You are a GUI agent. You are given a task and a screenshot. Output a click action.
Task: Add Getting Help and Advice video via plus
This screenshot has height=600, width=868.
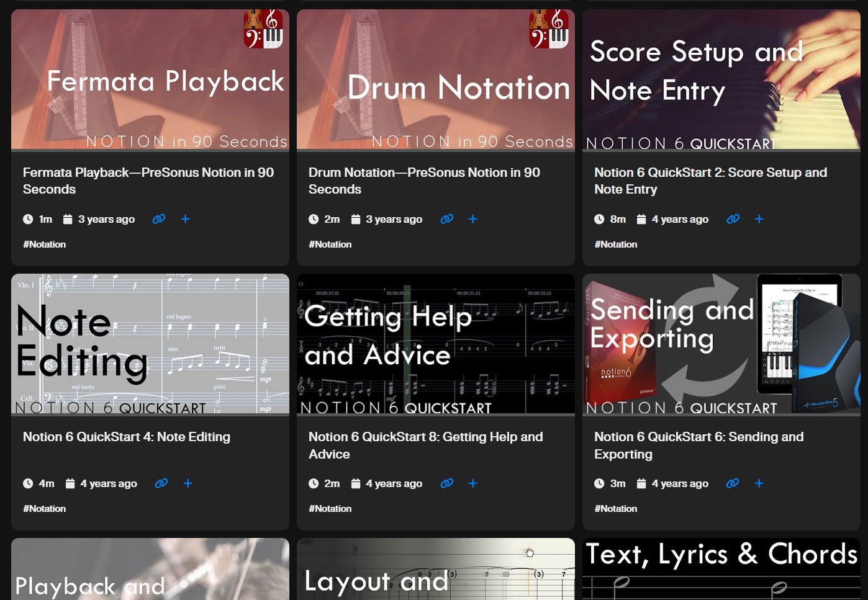(x=472, y=483)
